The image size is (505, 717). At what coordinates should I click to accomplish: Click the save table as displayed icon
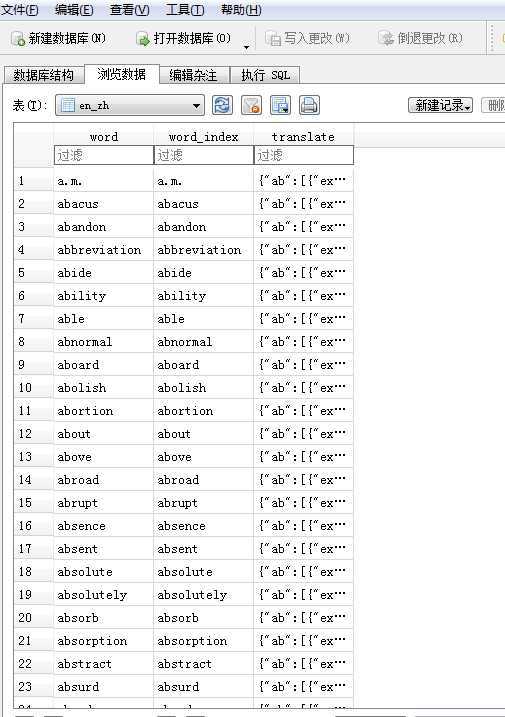280,105
